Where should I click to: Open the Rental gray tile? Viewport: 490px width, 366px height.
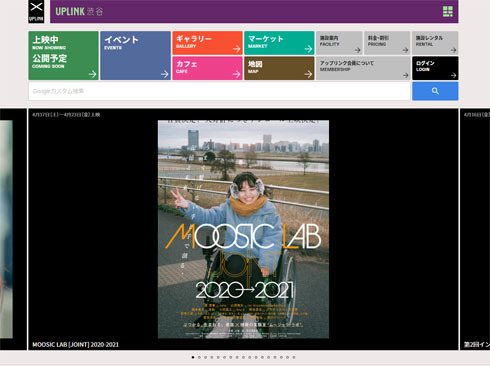(435, 43)
